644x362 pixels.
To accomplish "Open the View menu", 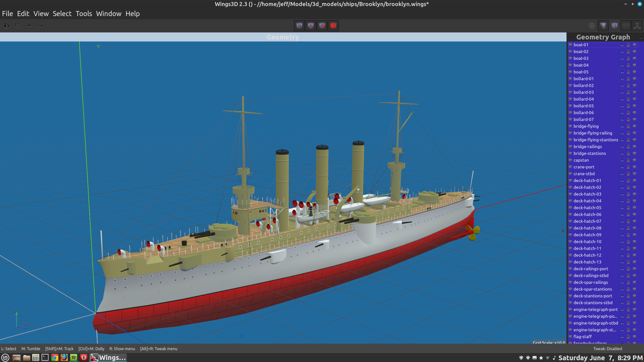I will coord(41,14).
